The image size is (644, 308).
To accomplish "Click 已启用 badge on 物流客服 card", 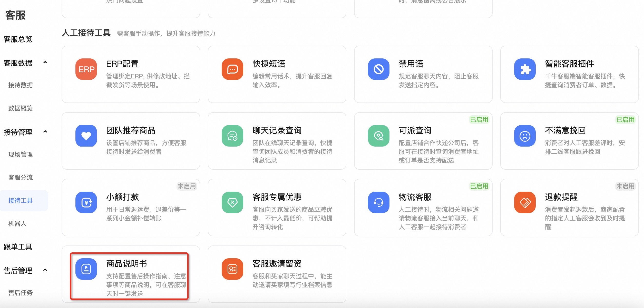I will pyautogui.click(x=479, y=186).
